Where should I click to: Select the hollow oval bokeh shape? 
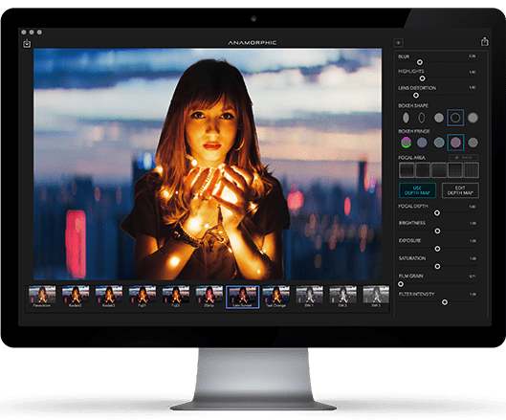[x=422, y=118]
